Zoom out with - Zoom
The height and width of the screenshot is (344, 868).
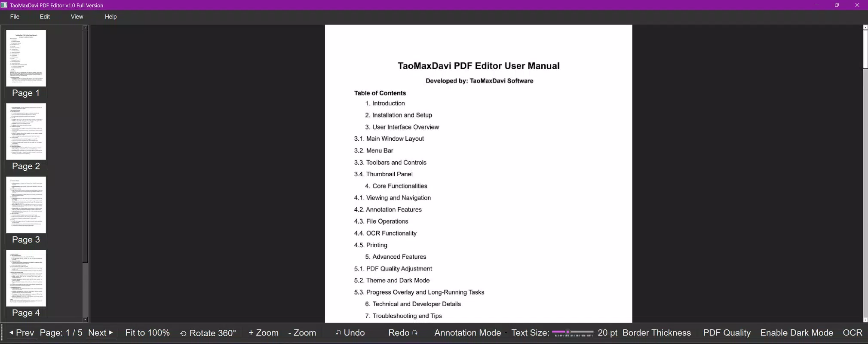pyautogui.click(x=302, y=333)
